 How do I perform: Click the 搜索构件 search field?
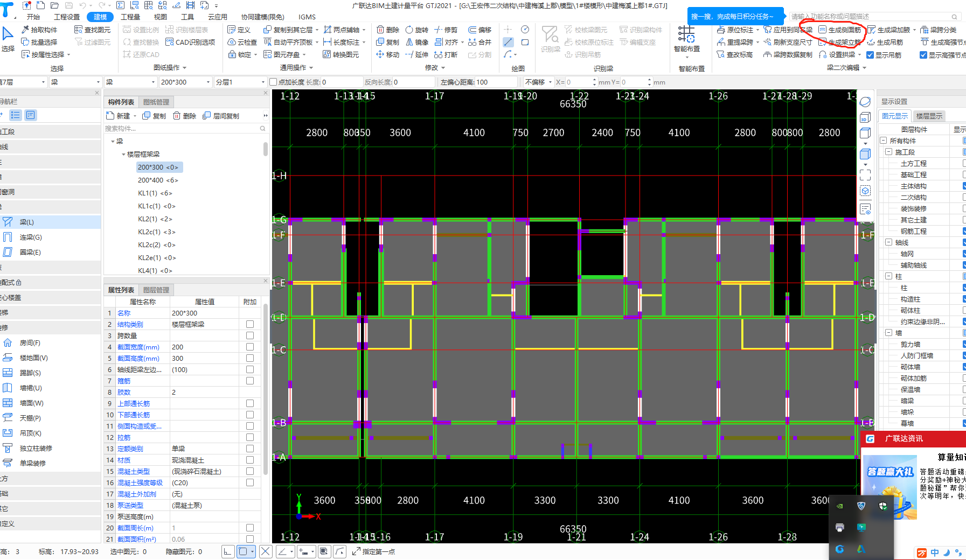pos(185,128)
